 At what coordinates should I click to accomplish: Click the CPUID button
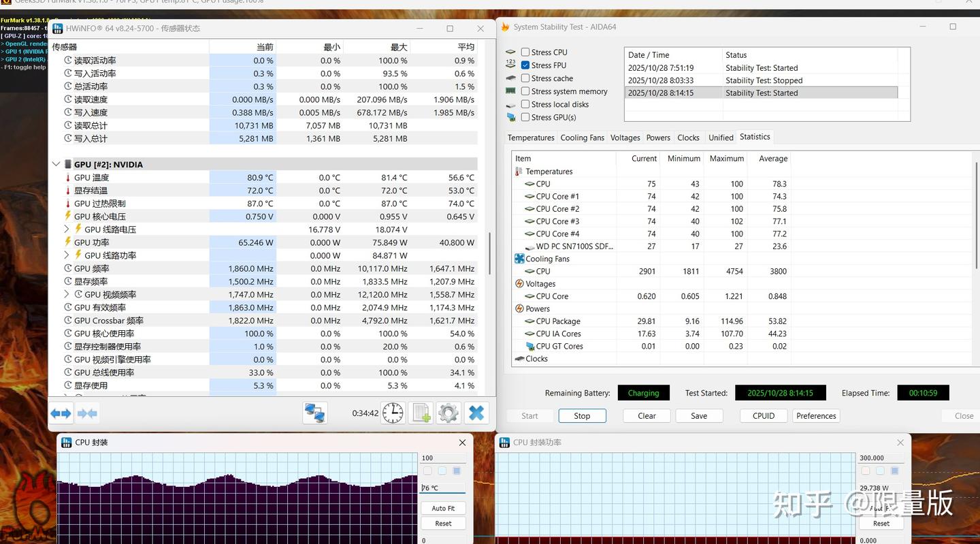(763, 416)
